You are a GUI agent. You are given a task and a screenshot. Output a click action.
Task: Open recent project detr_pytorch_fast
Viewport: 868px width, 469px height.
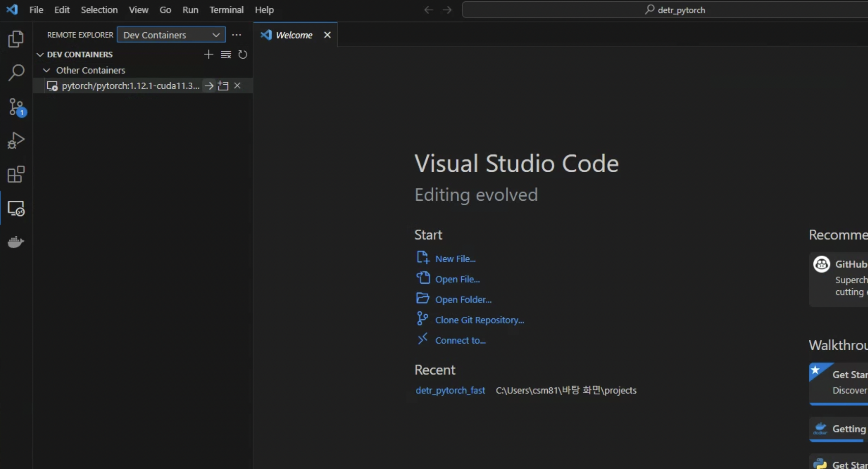point(450,390)
